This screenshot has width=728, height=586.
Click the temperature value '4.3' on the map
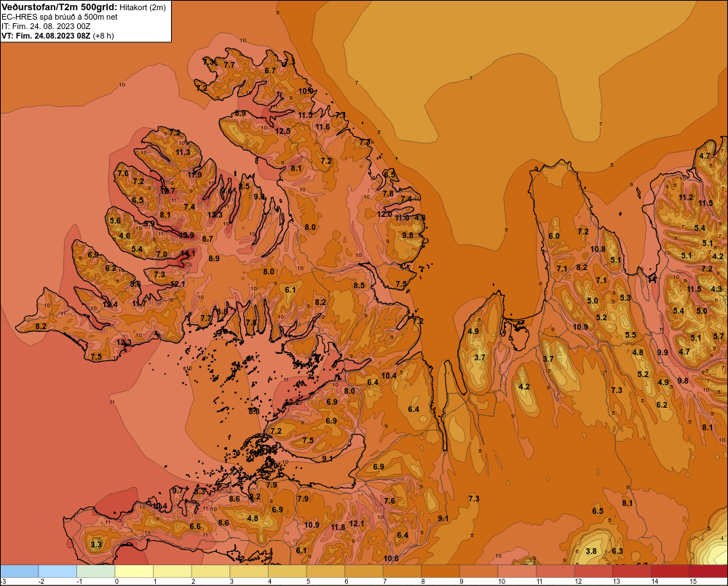tap(716, 289)
